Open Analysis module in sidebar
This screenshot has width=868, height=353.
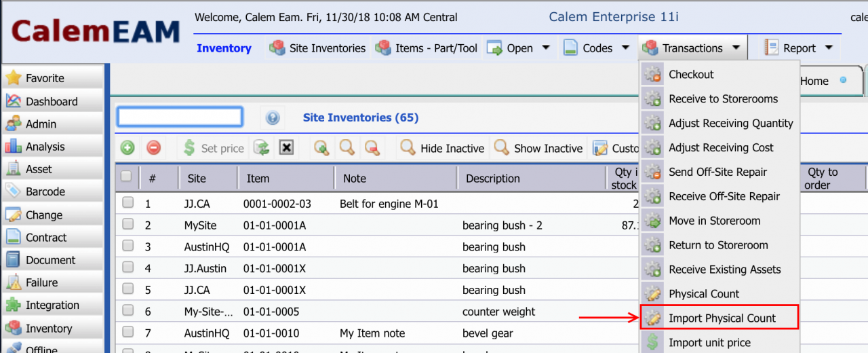[52, 147]
